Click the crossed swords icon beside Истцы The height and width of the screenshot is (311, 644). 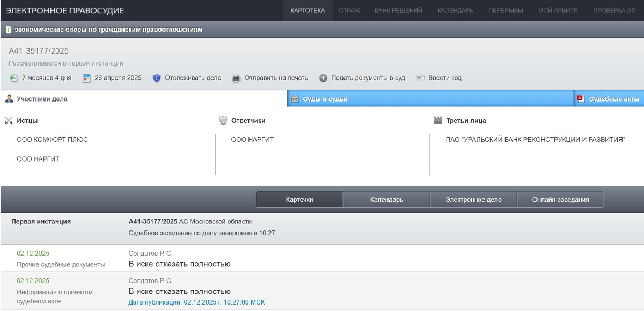pyautogui.click(x=9, y=121)
